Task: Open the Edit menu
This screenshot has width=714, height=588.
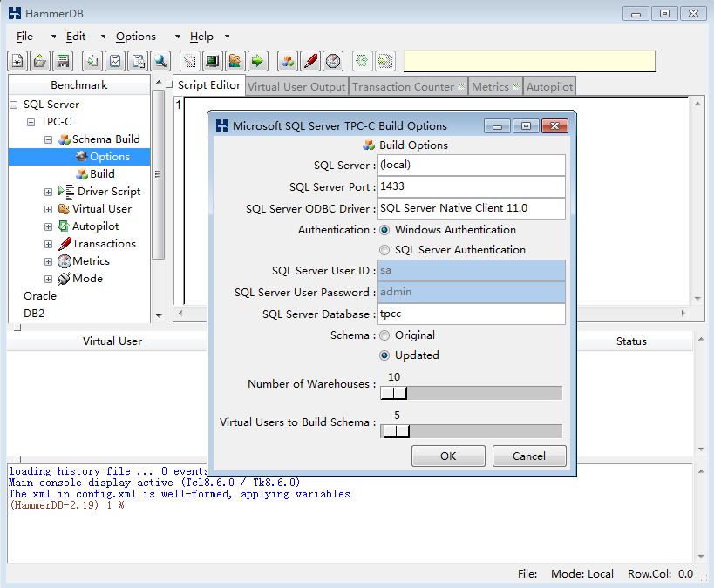Action: (76, 37)
